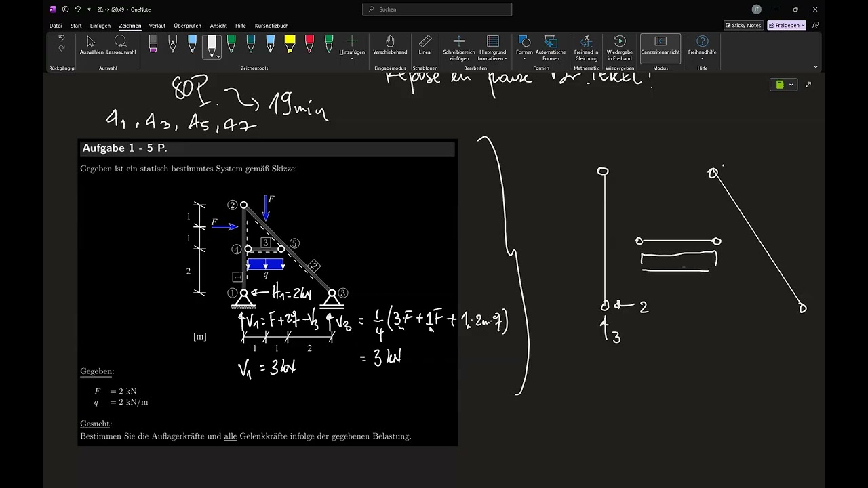Click the Sticky Notes button
Image resolution: width=868 pixels, height=488 pixels.
click(744, 25)
